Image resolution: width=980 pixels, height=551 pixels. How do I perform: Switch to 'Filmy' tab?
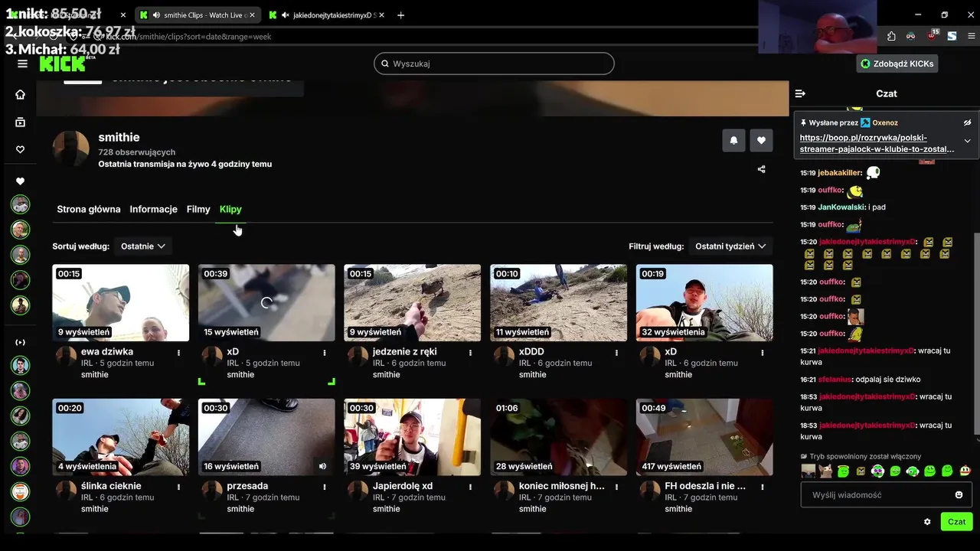198,209
